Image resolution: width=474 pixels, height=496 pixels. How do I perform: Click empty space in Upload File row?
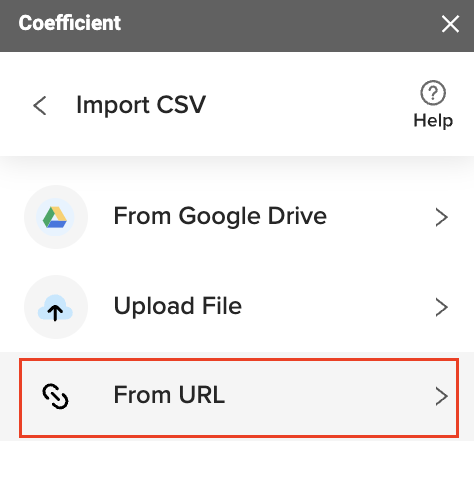click(x=337, y=307)
